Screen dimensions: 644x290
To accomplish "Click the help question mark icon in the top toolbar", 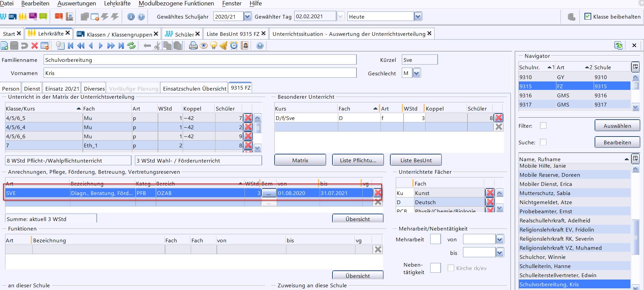I will [x=141, y=17].
